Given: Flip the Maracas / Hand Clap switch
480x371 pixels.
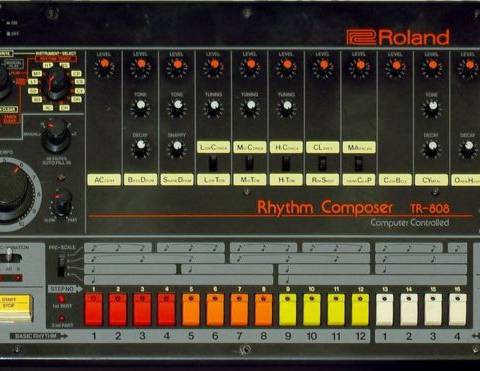Looking at the screenshot, I should [359, 163].
